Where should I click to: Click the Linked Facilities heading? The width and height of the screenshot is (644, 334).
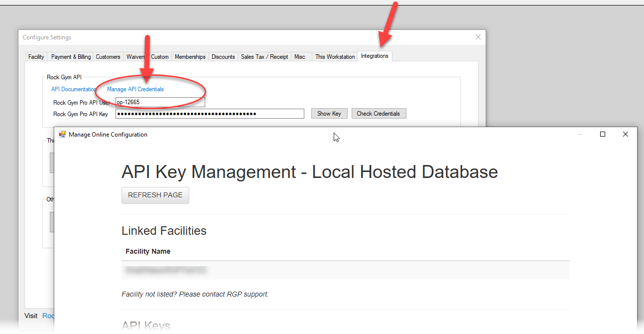click(x=164, y=231)
